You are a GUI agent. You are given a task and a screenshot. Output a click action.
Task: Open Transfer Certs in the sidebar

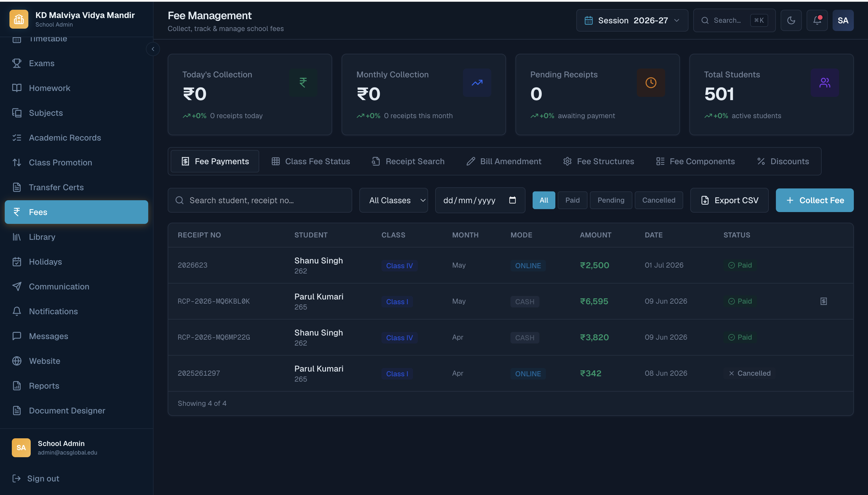pyautogui.click(x=76, y=187)
